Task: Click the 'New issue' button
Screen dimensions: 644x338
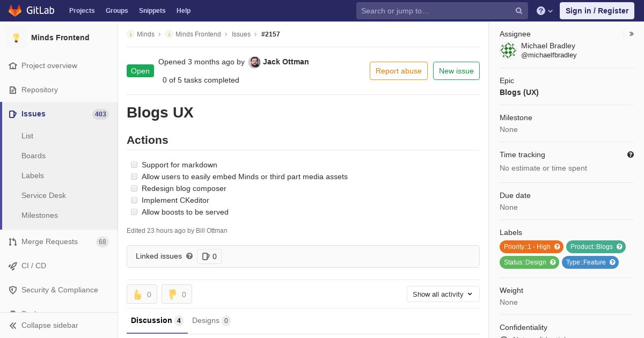Action: click(456, 71)
